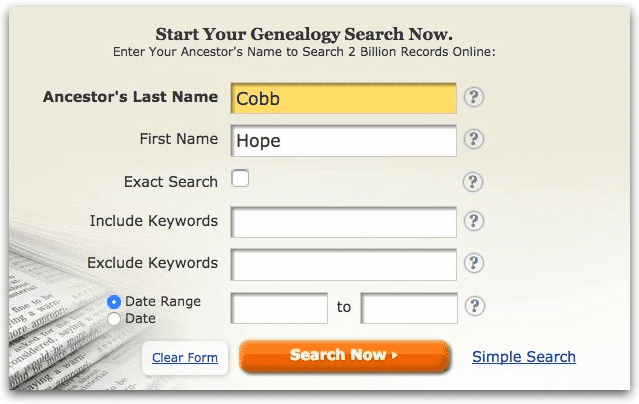
Task: Focus the Last Name field containing Cobb
Action: click(344, 98)
